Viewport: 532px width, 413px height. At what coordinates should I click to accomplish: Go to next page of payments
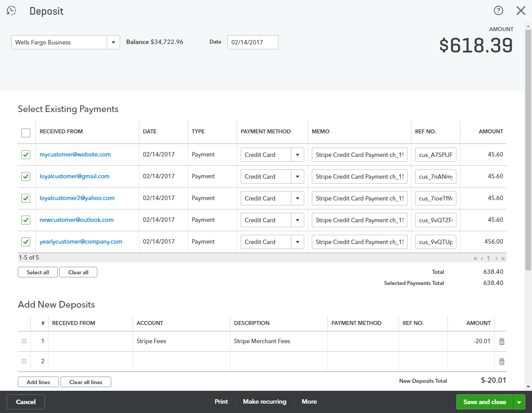(x=496, y=258)
